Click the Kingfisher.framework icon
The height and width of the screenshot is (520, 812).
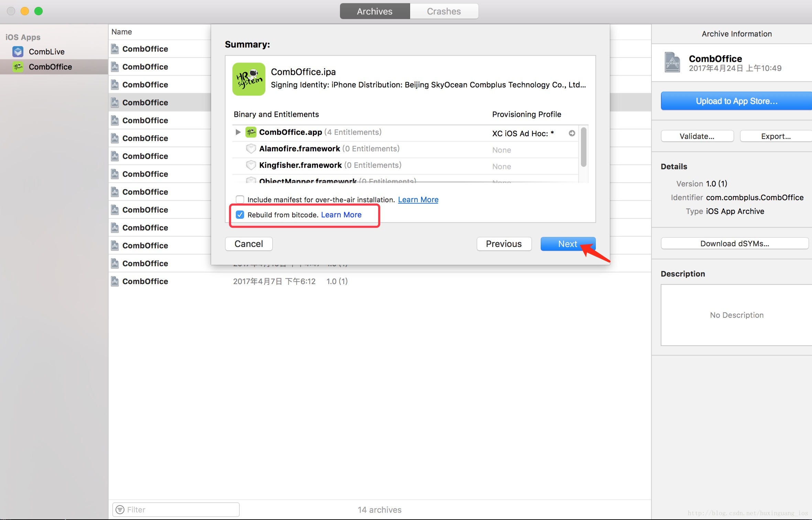(250, 165)
